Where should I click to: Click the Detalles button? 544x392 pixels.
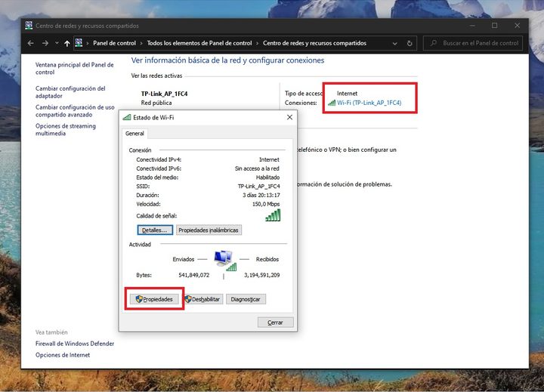pyautogui.click(x=155, y=230)
